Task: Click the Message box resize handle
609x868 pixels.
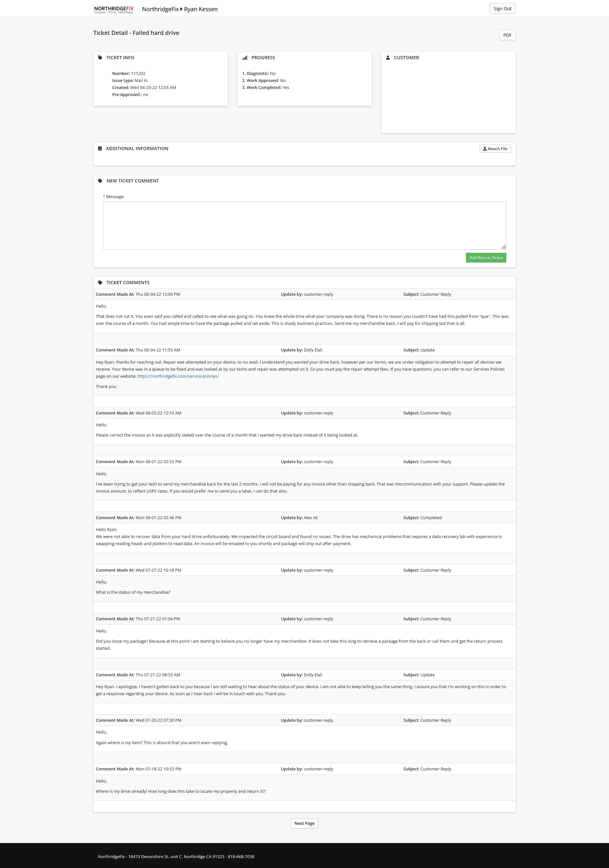Action: click(503, 247)
